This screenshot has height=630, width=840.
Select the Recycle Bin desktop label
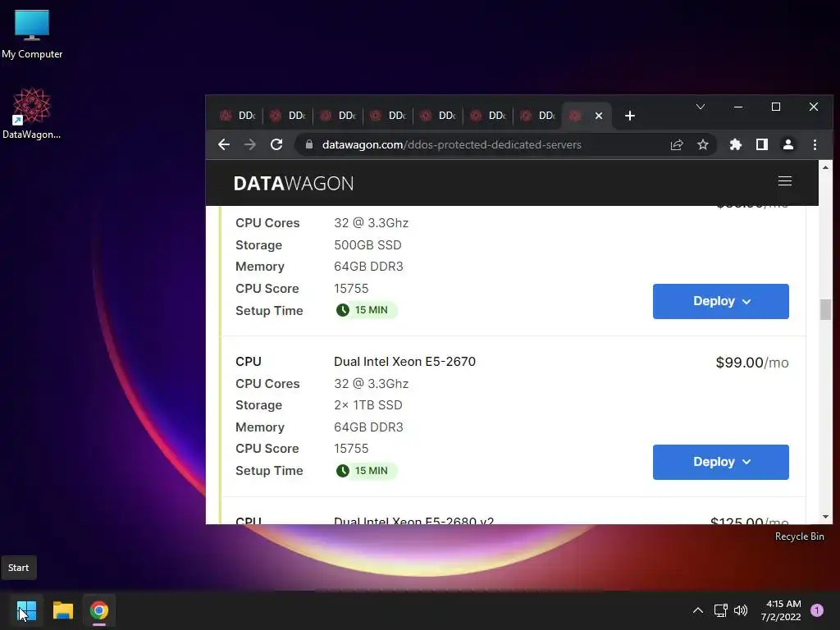[799, 536]
